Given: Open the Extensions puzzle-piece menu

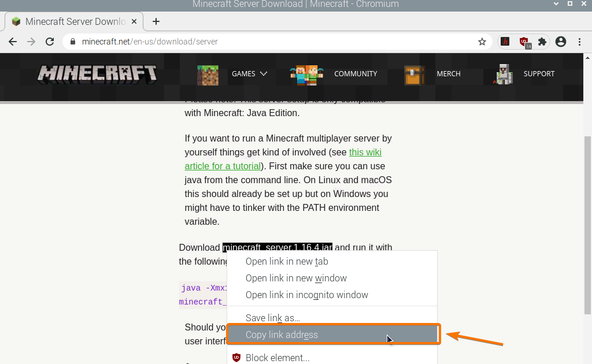Looking at the screenshot, I should coord(542,42).
